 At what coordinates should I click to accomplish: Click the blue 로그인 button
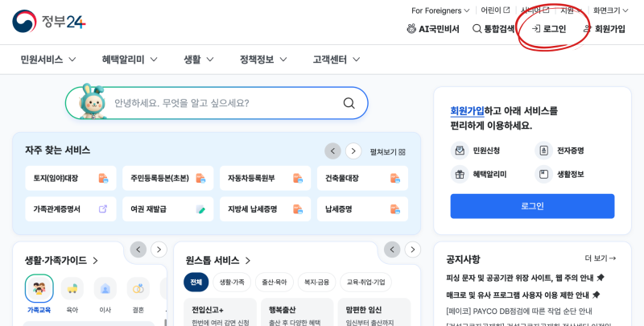pyautogui.click(x=532, y=206)
